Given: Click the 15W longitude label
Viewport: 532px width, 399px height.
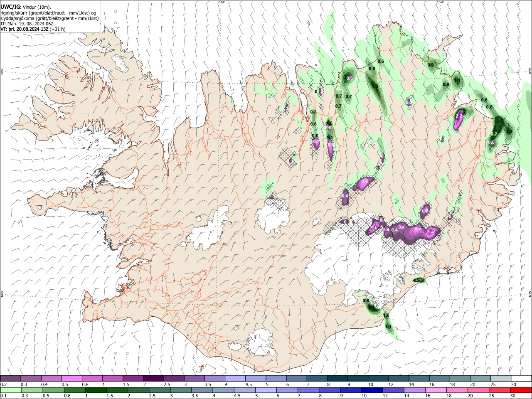Looking at the screenshot, I should [x=440, y=2].
